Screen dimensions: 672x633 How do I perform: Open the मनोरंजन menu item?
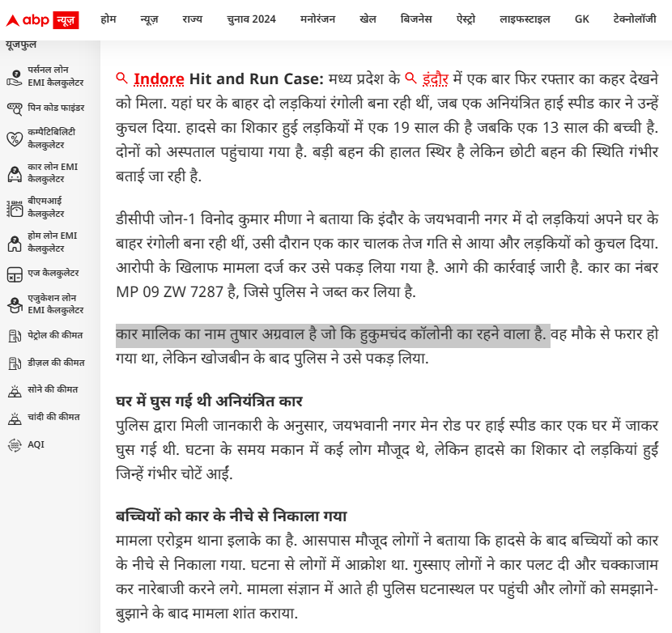click(x=317, y=19)
